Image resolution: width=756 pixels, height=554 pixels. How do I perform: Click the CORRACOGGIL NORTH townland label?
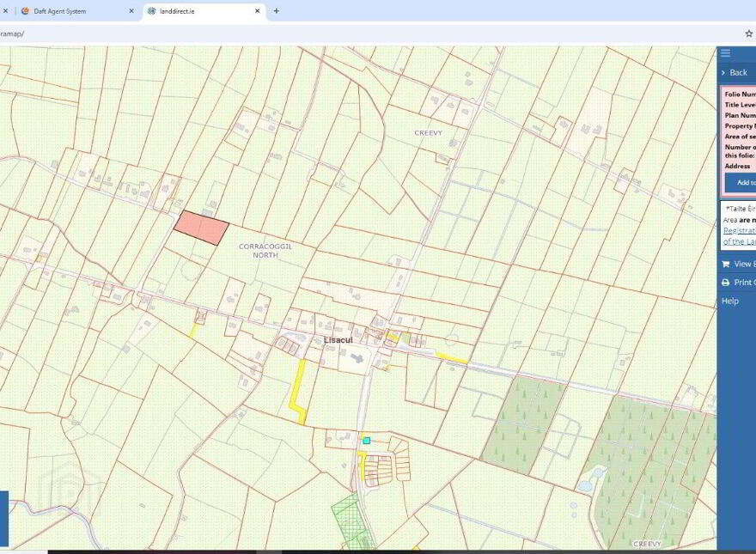pyautogui.click(x=265, y=250)
